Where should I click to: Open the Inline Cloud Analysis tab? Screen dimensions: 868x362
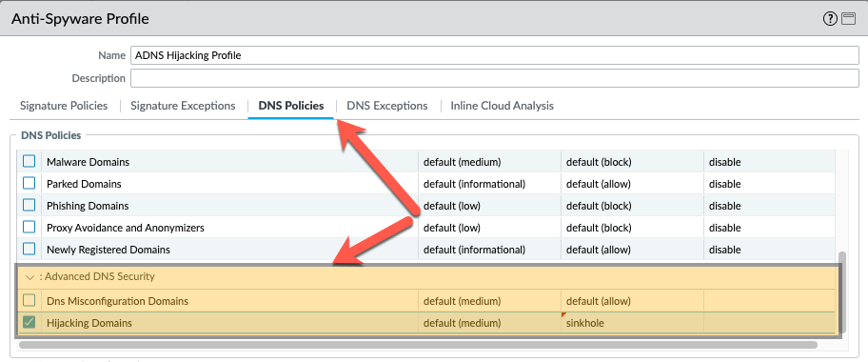(503, 106)
